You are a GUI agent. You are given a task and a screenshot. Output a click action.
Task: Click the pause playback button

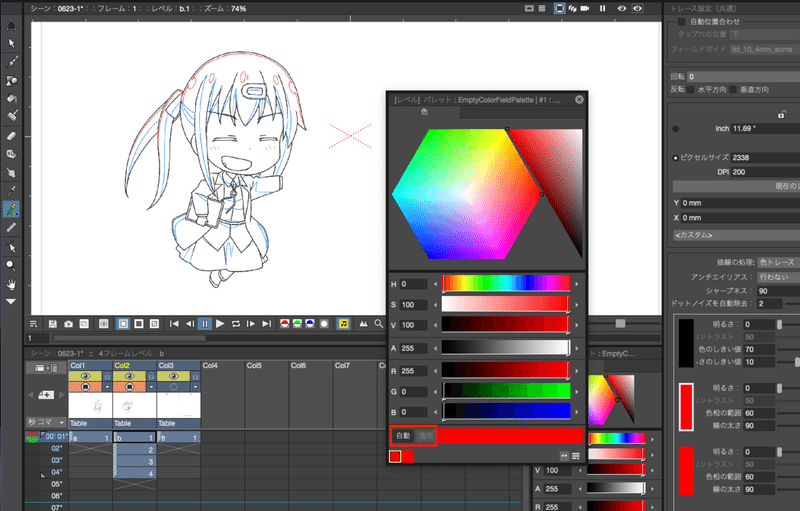205,324
